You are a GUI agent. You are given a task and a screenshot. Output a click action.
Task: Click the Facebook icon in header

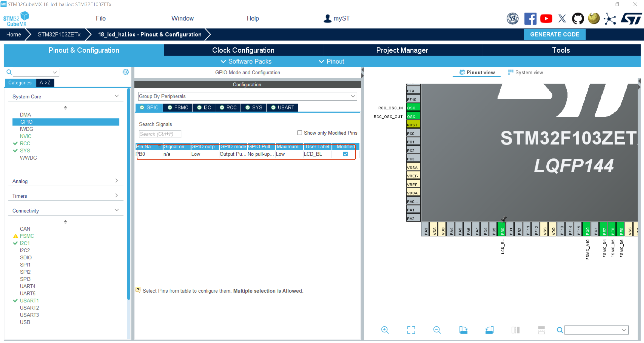pyautogui.click(x=530, y=19)
